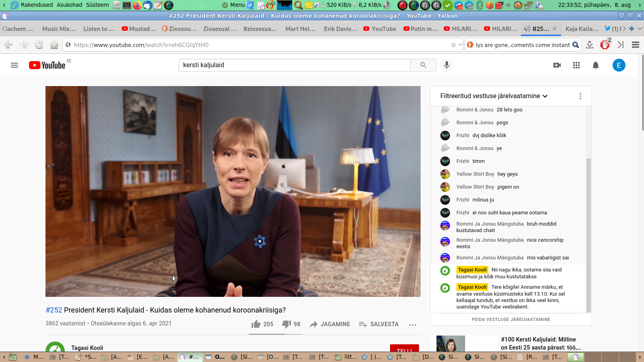Like the video with thumbs up
644x362 pixels.
[x=256, y=324]
